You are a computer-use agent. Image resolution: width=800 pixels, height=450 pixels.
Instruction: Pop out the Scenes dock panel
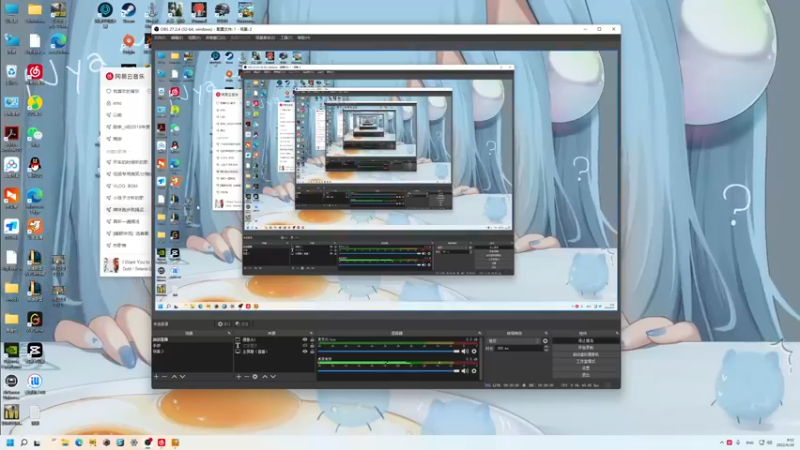point(229,333)
